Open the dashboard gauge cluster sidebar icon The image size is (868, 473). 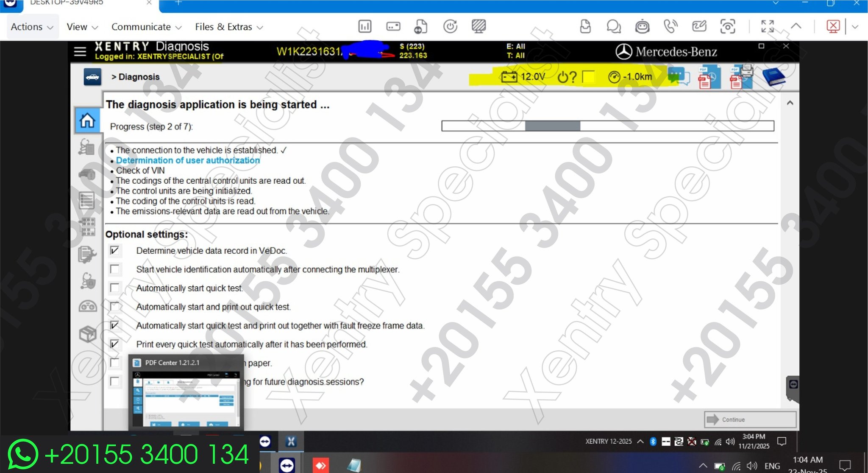tap(87, 306)
